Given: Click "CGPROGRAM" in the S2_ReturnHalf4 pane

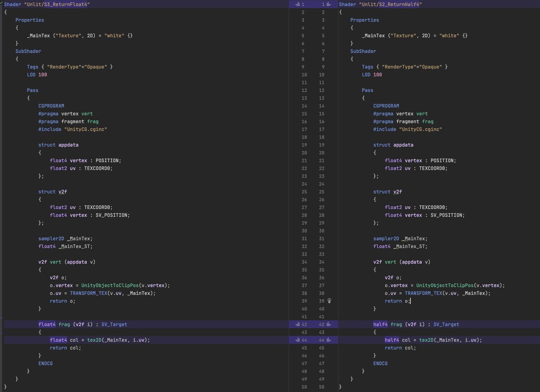Looking at the screenshot, I should click(x=386, y=106).
